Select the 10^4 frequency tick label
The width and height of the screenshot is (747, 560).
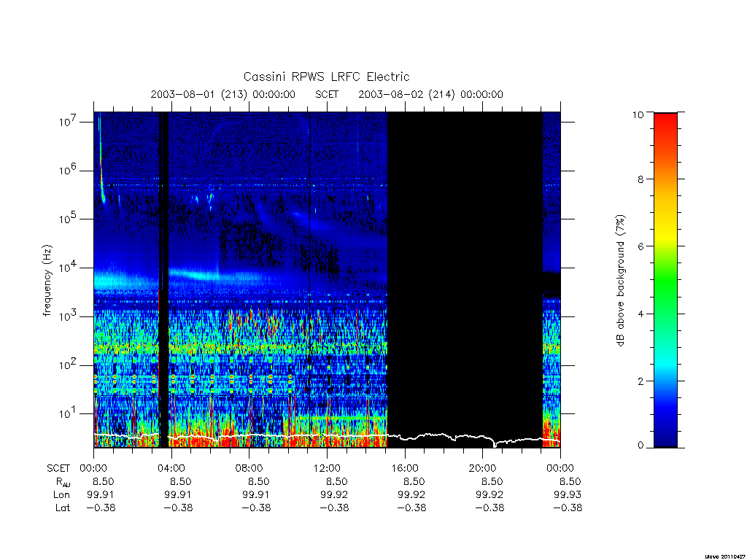point(69,267)
